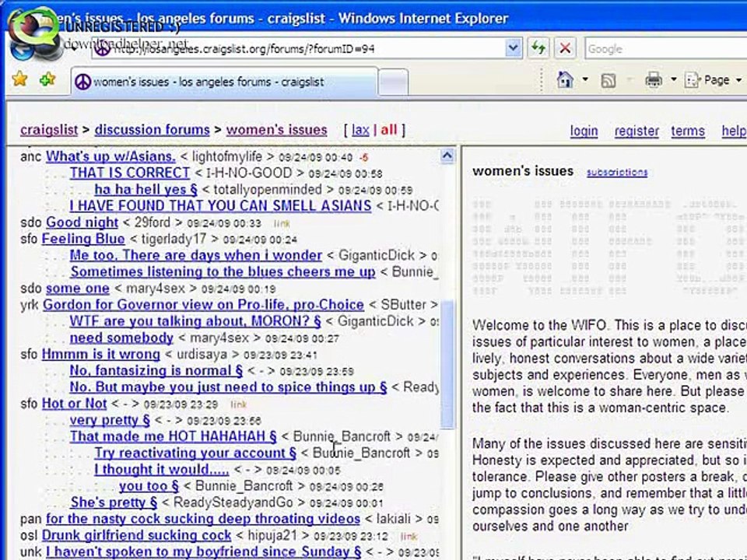Open the subscriptions link
747x560 pixels.
click(x=617, y=173)
